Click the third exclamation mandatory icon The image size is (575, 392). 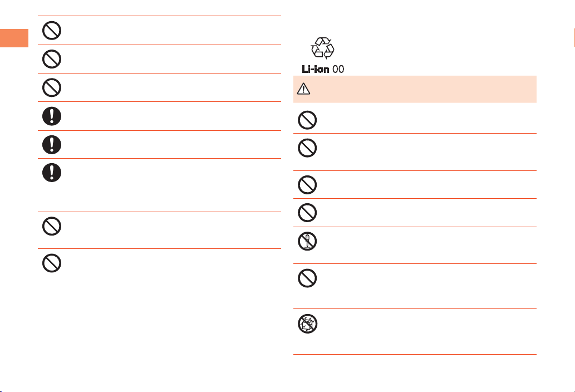[52, 172]
